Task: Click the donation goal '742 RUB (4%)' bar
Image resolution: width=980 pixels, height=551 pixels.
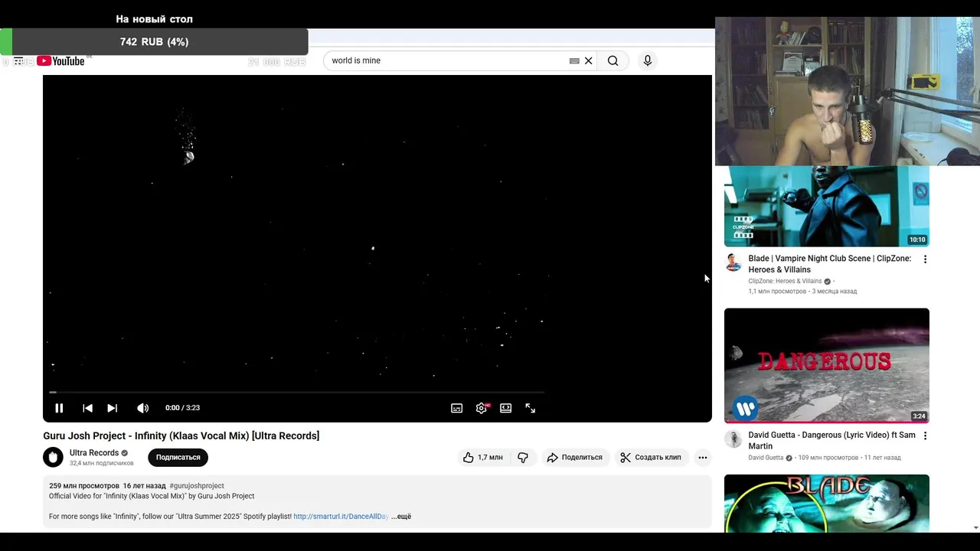Action: coord(154,42)
